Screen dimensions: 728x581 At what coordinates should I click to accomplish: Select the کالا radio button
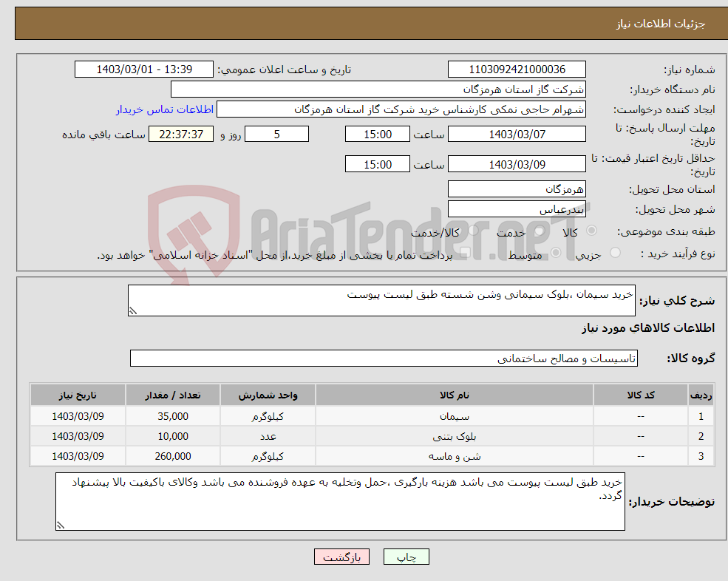coord(591,231)
